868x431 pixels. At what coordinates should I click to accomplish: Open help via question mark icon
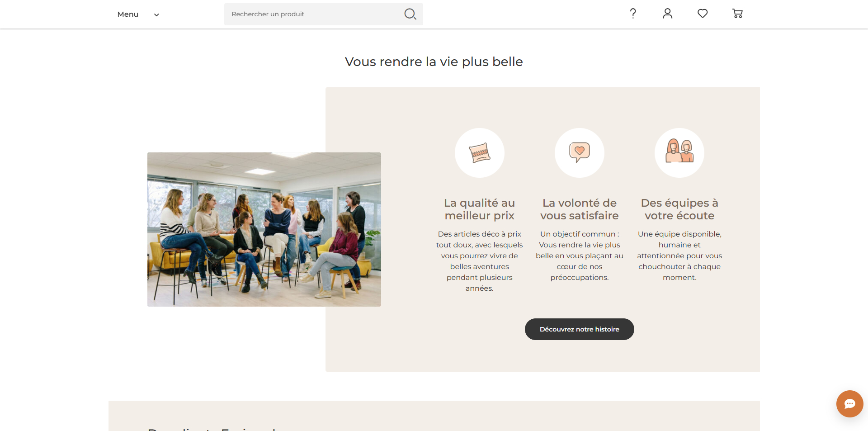[633, 14]
